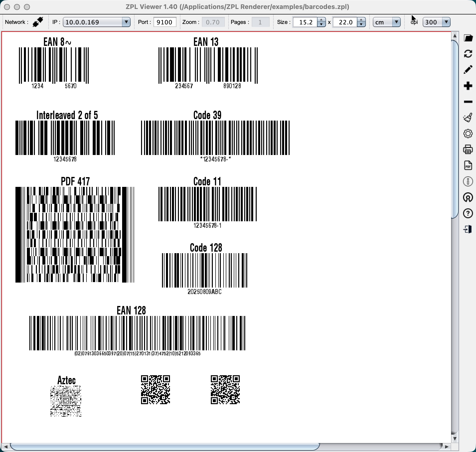Open settings with the gear icon

point(468,134)
